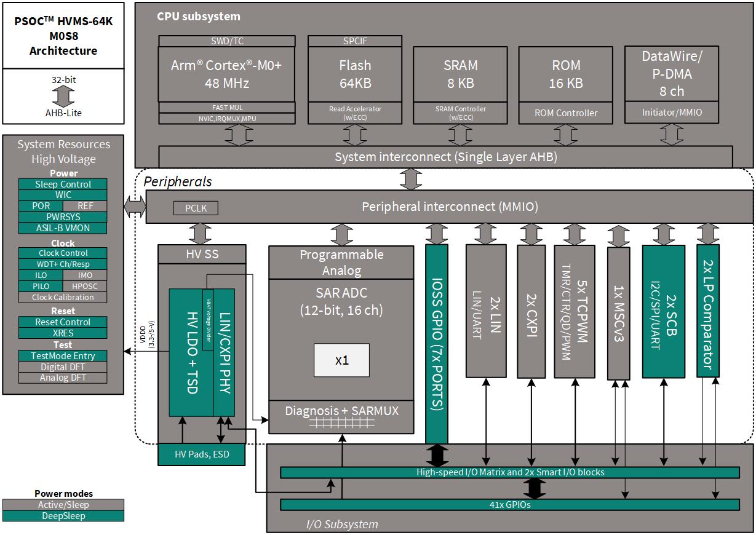This screenshot has width=756, height=535.
Task: Click the SRAM Controller (w/ECC) block
Action: click(x=460, y=113)
